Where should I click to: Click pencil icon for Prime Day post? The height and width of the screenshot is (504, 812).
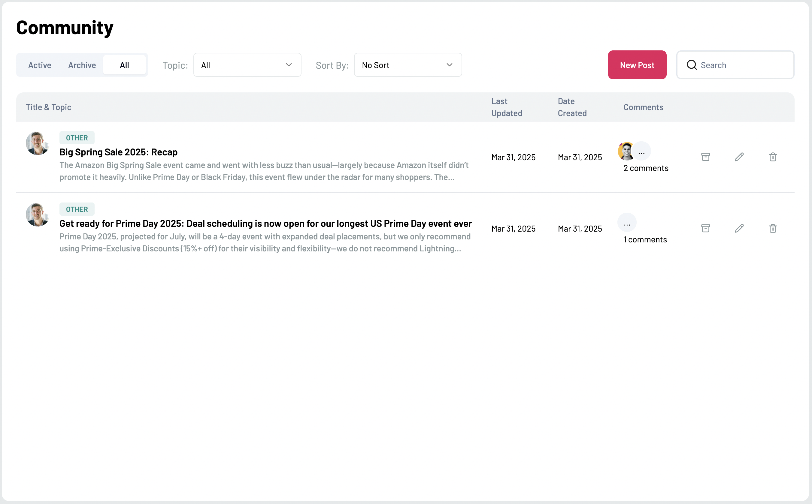pyautogui.click(x=739, y=228)
